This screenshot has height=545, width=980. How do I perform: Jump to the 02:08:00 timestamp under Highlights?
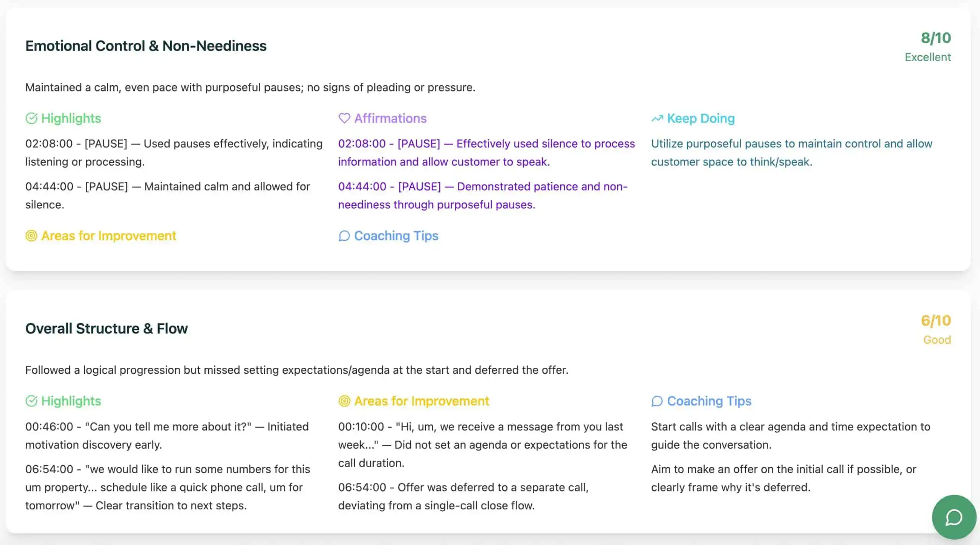point(49,144)
